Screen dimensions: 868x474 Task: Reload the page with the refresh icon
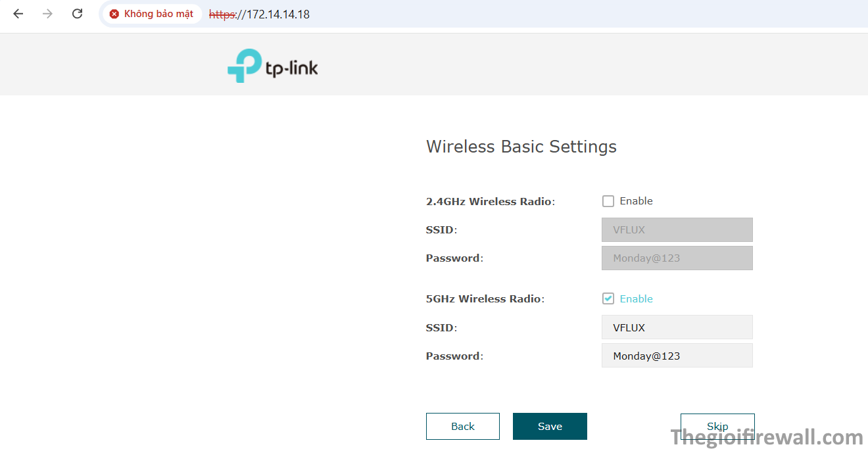point(77,14)
